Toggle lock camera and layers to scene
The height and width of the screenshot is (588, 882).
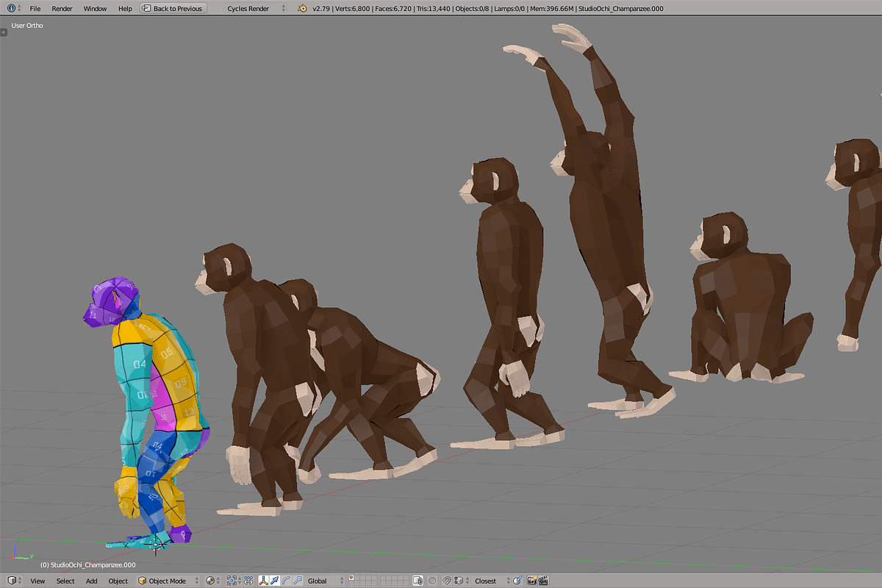coord(418,581)
